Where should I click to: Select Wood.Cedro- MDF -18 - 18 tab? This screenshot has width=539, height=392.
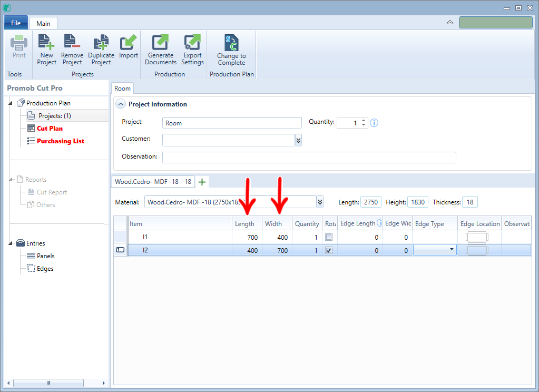pyautogui.click(x=153, y=182)
